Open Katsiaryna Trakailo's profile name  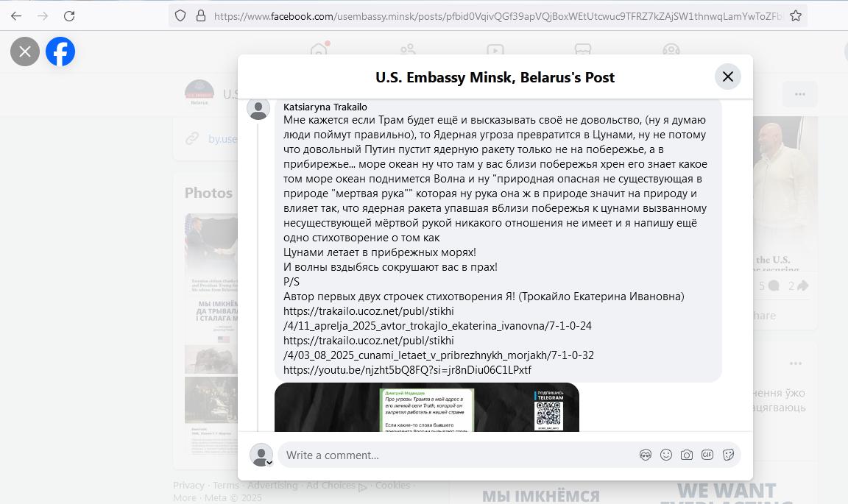coord(325,107)
